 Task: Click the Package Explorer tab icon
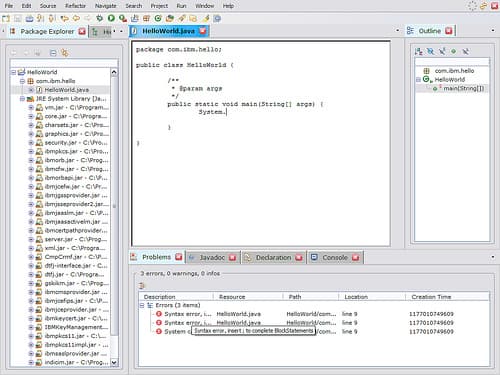13,31
